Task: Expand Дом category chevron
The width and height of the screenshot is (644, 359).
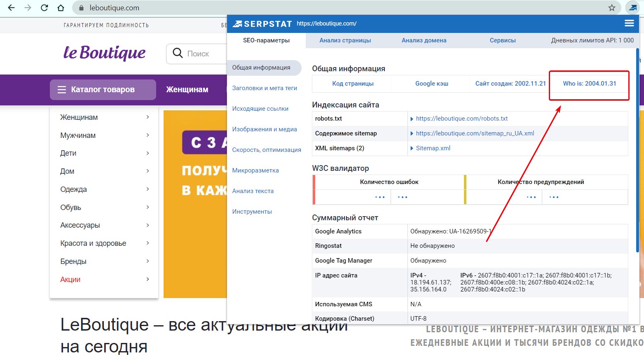Action: click(148, 171)
